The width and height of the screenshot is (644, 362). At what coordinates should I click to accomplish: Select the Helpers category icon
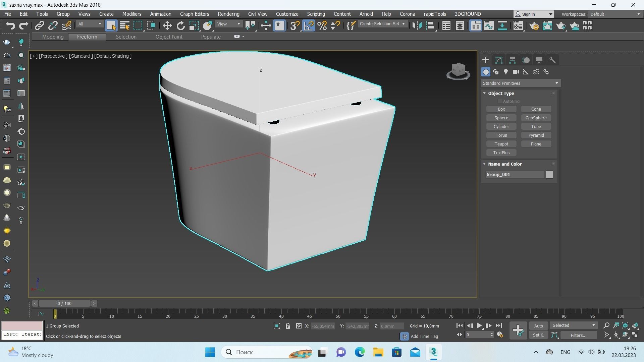[526, 72]
